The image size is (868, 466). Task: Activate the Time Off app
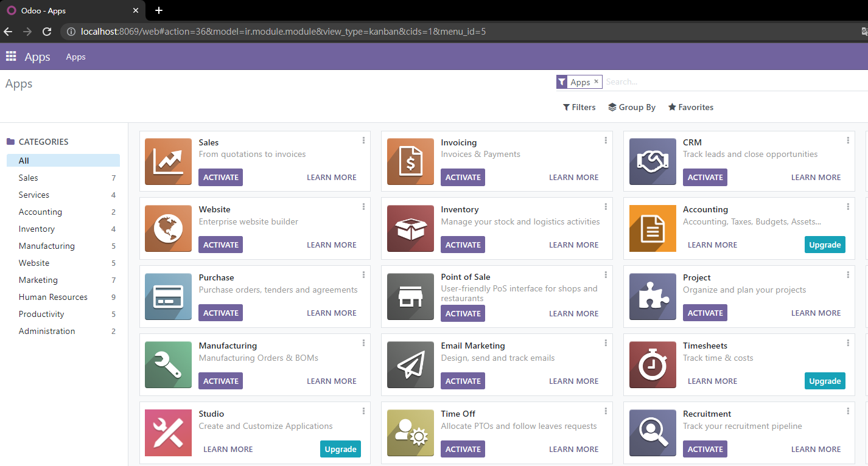[463, 449]
